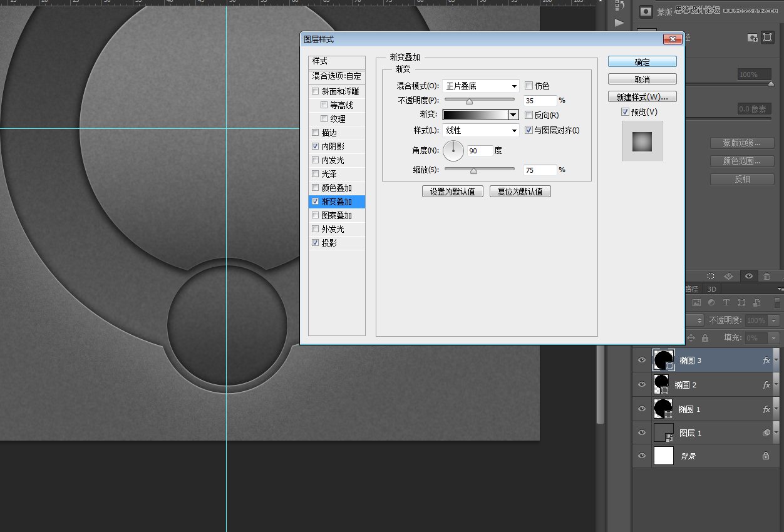Select the pixel layers filter icon
The image size is (784, 532).
[697, 302]
